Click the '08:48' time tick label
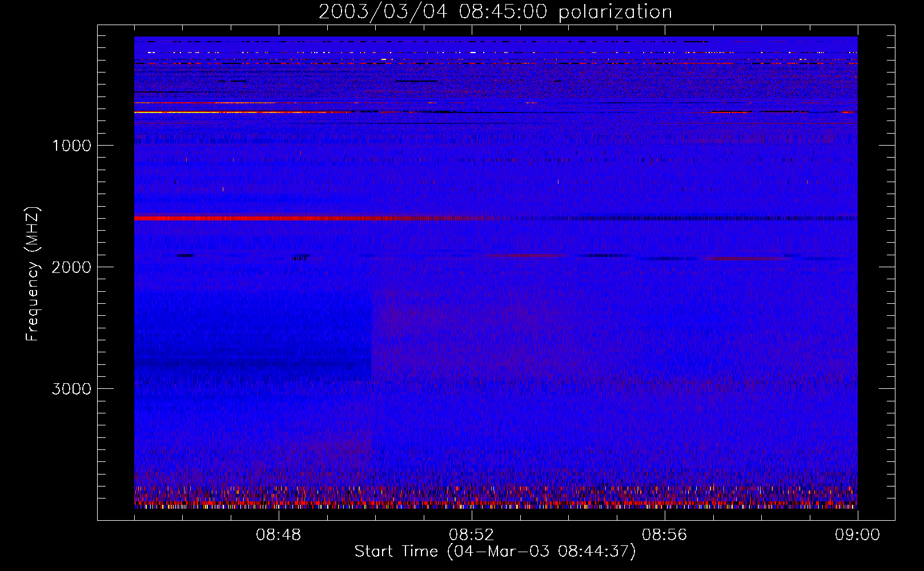This screenshot has width=924, height=571. click(279, 535)
